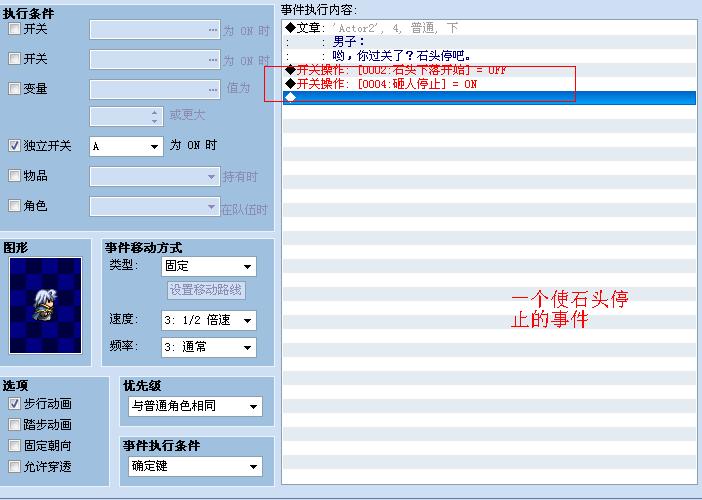Tick the 物品 condition checkbox
The image size is (702, 500).
click(x=14, y=175)
